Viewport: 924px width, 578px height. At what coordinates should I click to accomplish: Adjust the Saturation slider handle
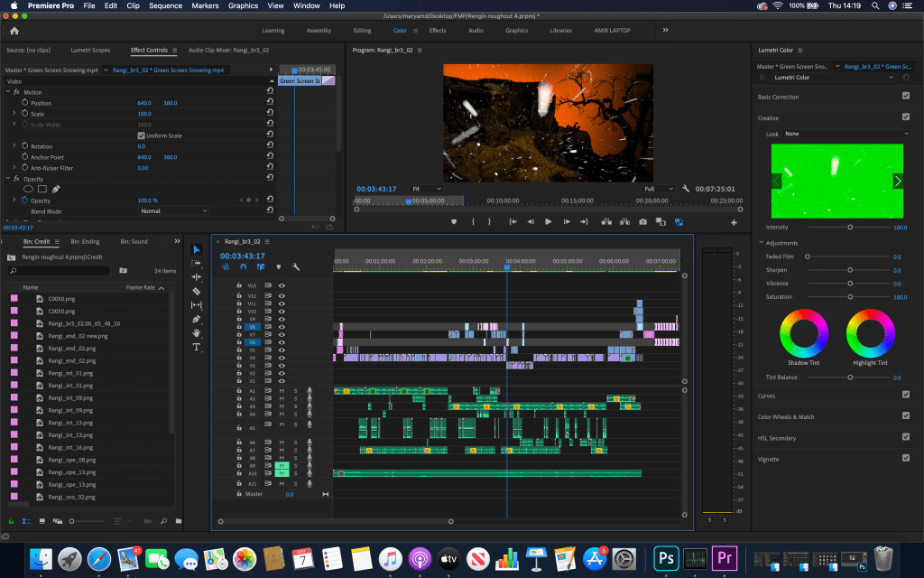tap(849, 296)
